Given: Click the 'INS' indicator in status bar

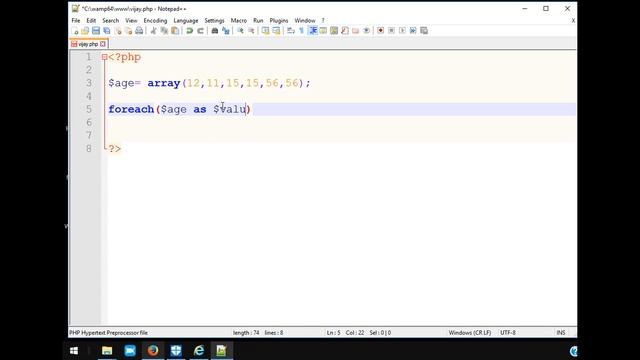Looking at the screenshot, I should [x=561, y=333].
